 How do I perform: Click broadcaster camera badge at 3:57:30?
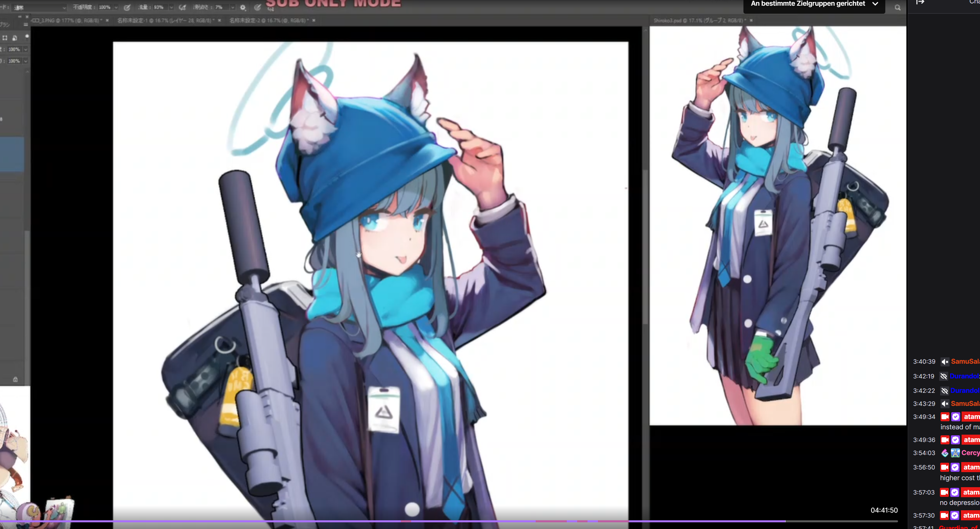pyautogui.click(x=944, y=516)
